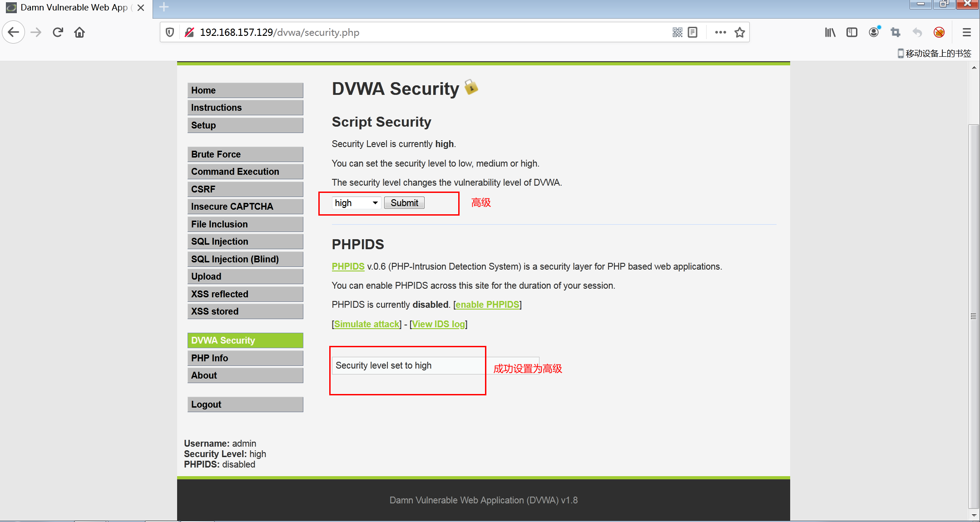Open the Firefox hamburger menu
The width and height of the screenshot is (980, 522).
point(967,32)
